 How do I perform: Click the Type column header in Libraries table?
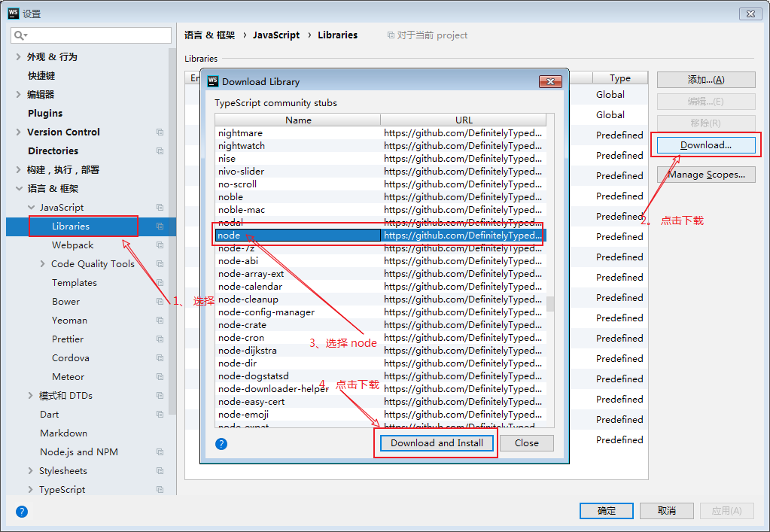tap(619, 78)
